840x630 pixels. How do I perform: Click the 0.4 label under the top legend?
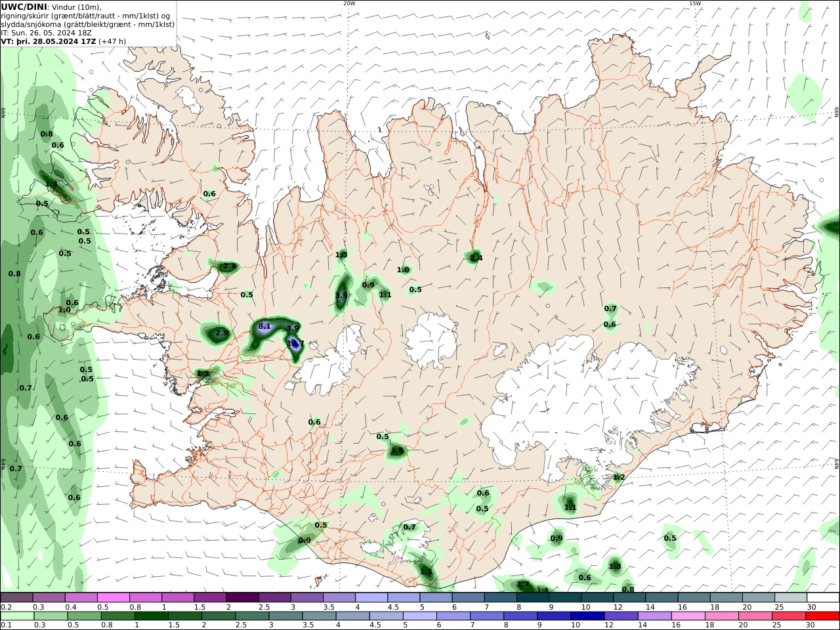coord(71,607)
